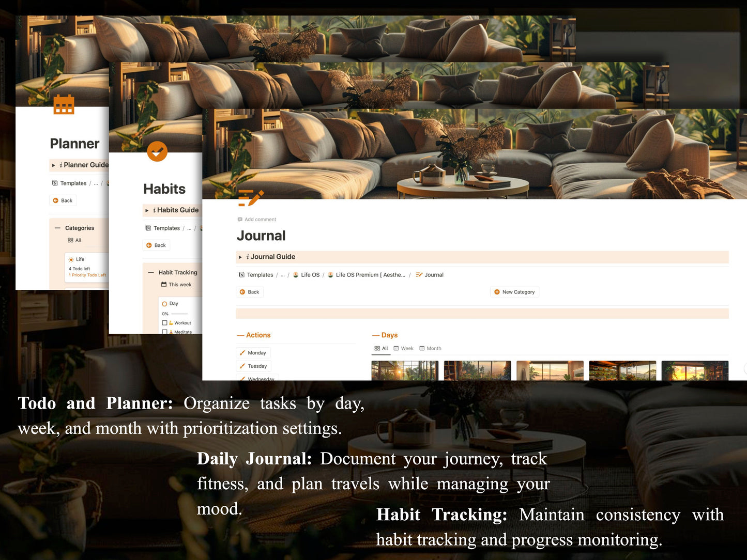Select the This week view in Habit Tracking

click(x=176, y=285)
